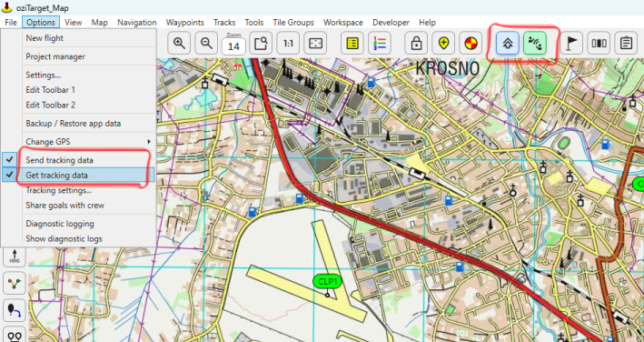Viewport: 644px width, 342px height.
Task: Click the 1:1 zoom button
Action: coord(288,43)
